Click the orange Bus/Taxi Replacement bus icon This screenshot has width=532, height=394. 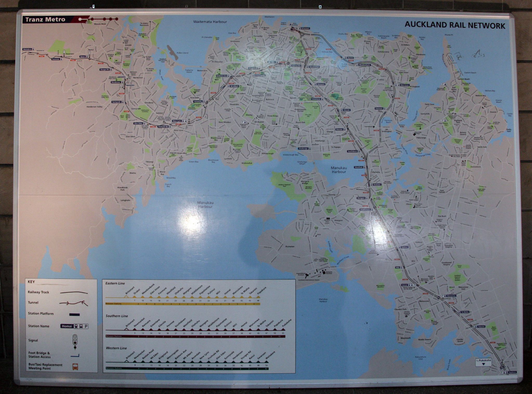point(75,367)
